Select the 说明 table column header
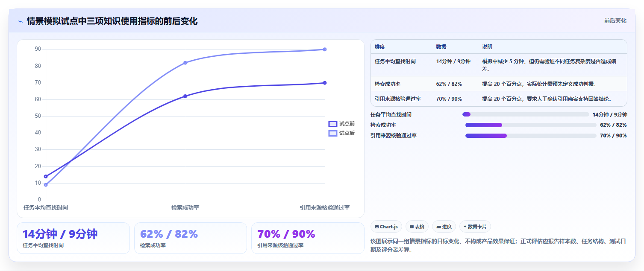 tap(487, 47)
